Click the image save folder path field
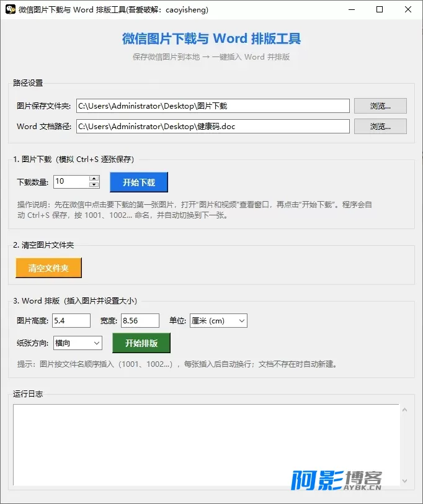This screenshot has height=504, width=423. [213, 106]
